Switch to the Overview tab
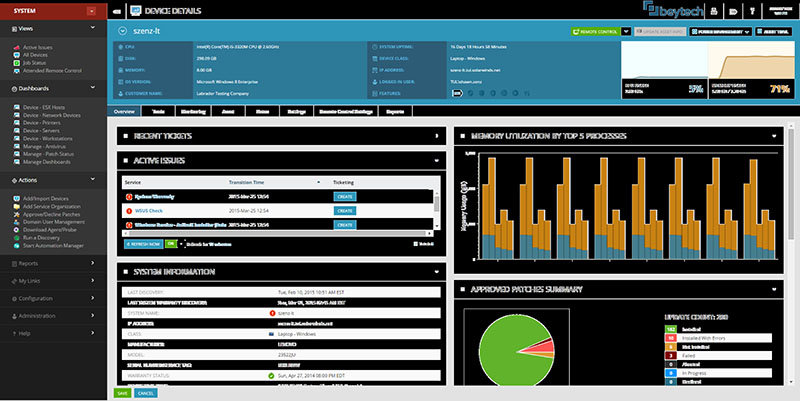The image size is (800, 401). pyautogui.click(x=124, y=111)
